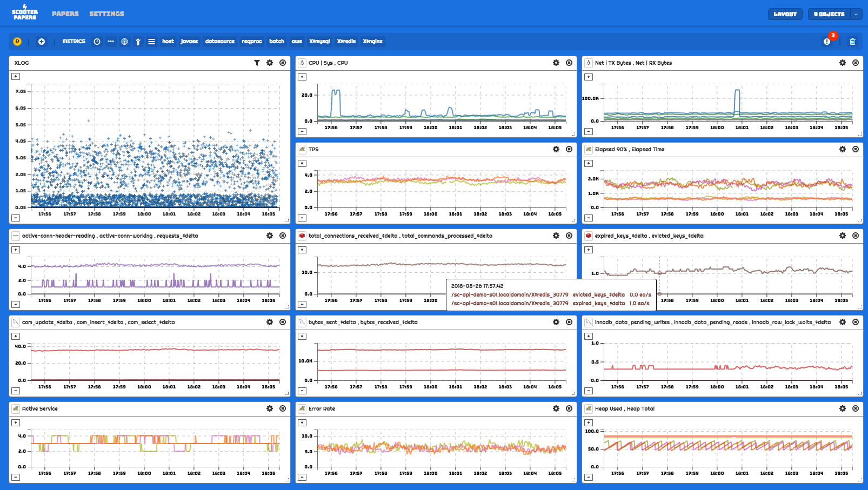Open expired_keys panel gear settings
This screenshot has width=868, height=490.
[843, 236]
